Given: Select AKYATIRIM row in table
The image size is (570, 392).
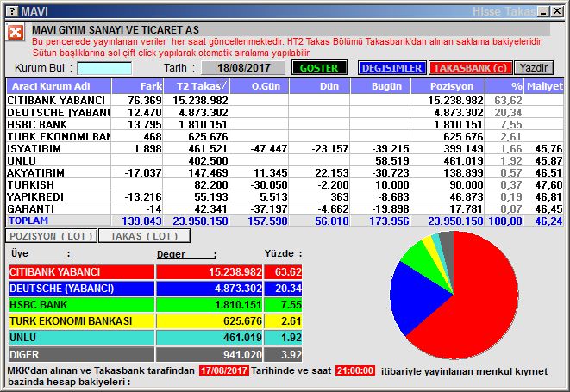Looking at the screenshot, I should pyautogui.click(x=285, y=172).
